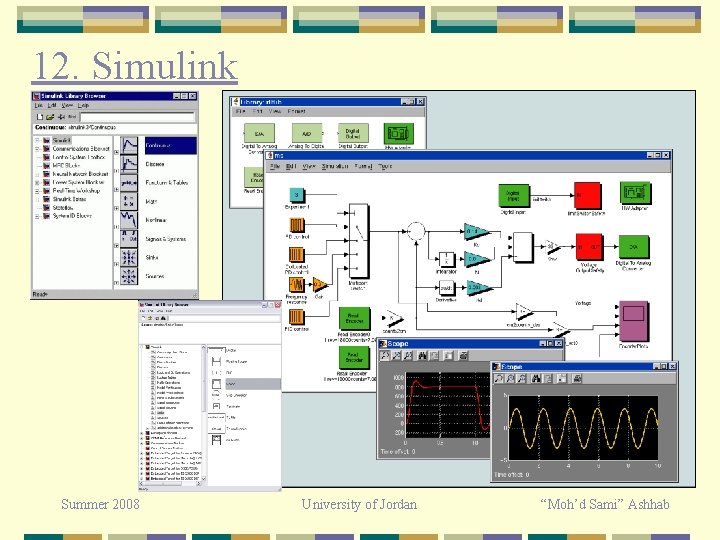Open File menu in Simulink Library Browser
The width and height of the screenshot is (720, 540).
click(39, 106)
